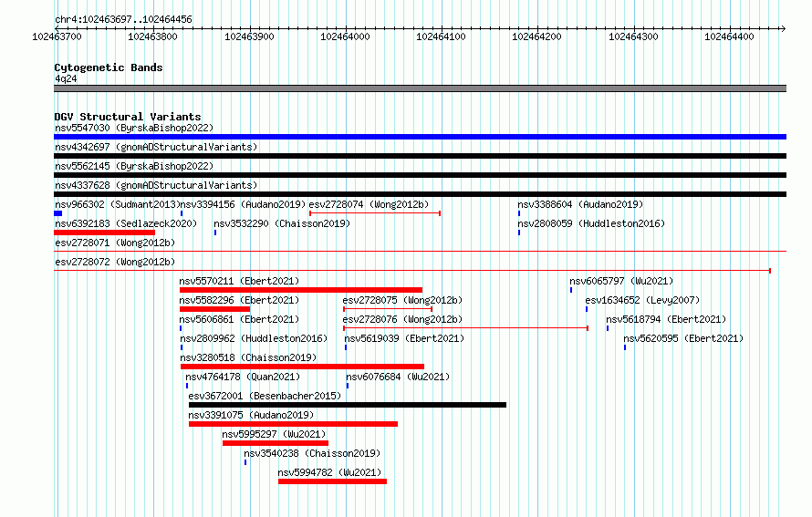Select the red nsv5995297 variant bar
This screenshot has height=517, width=812.
click(x=276, y=443)
